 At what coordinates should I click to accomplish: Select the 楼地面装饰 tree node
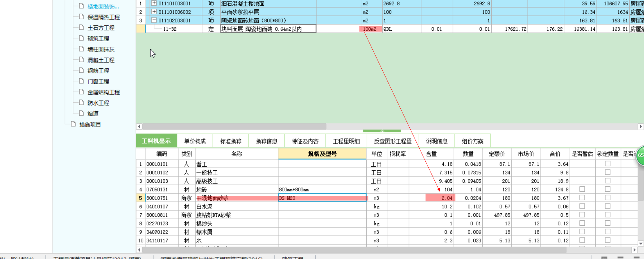[x=103, y=6]
